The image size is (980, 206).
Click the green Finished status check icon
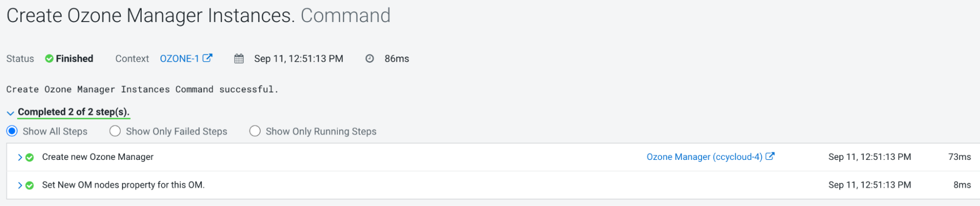tap(49, 59)
